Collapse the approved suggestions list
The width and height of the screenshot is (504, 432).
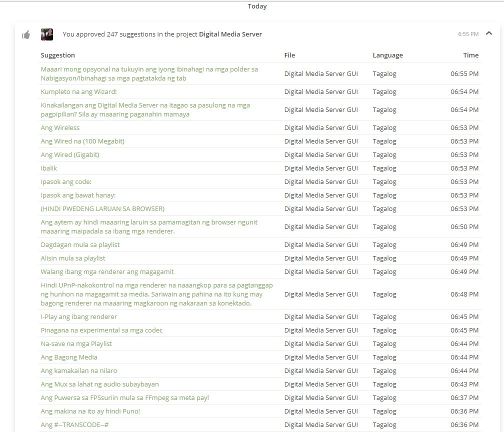489,33
